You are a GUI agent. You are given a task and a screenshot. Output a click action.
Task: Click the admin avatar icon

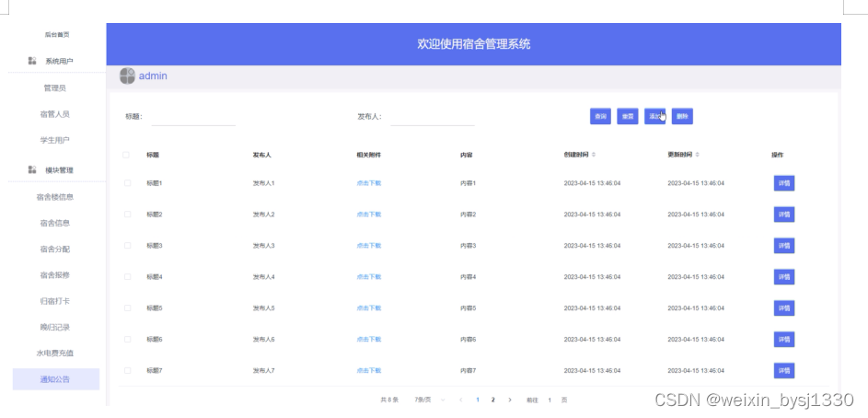tap(127, 75)
